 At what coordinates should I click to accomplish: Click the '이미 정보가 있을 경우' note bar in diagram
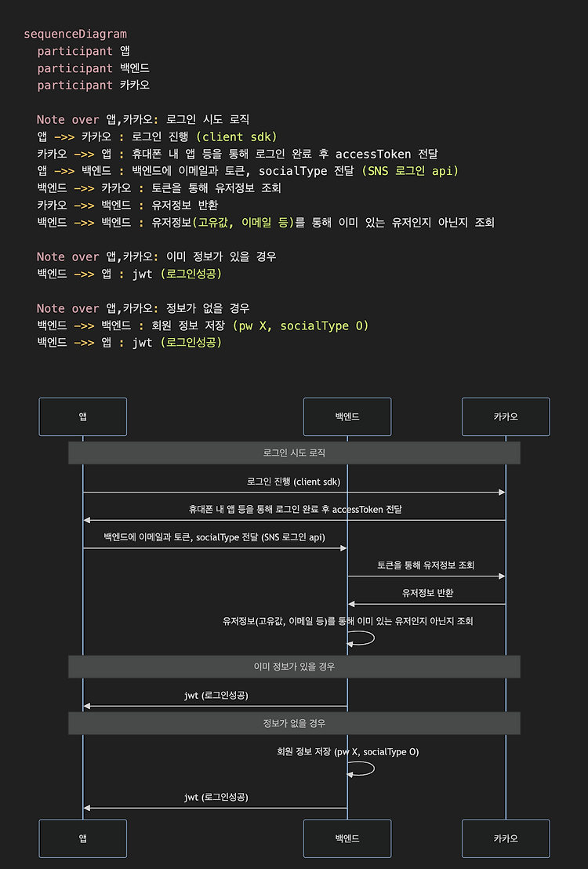(x=294, y=667)
